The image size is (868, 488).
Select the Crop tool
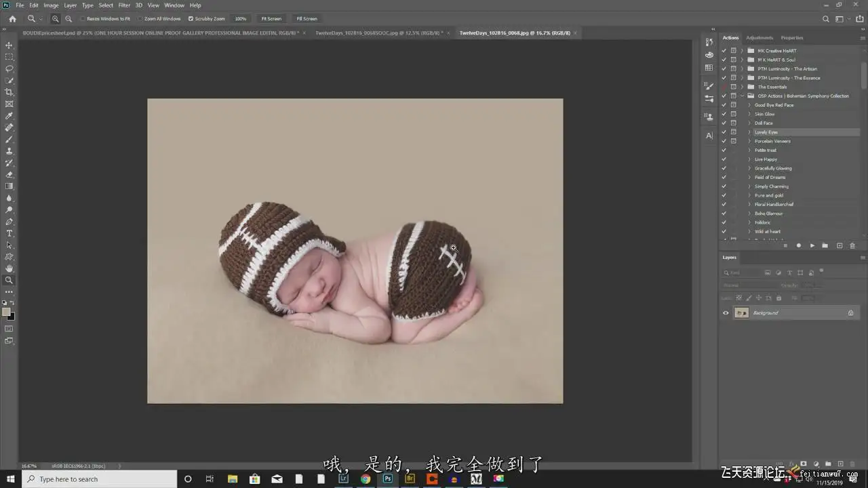(x=9, y=92)
